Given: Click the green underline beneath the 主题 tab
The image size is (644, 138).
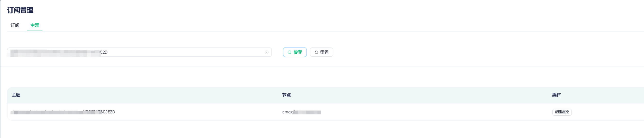Looking at the screenshot, I should pyautogui.click(x=35, y=31).
